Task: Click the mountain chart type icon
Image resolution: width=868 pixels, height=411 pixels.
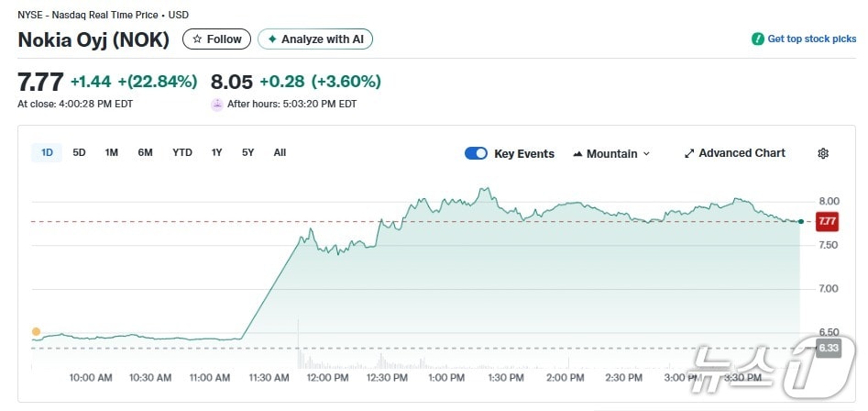Action: [577, 154]
